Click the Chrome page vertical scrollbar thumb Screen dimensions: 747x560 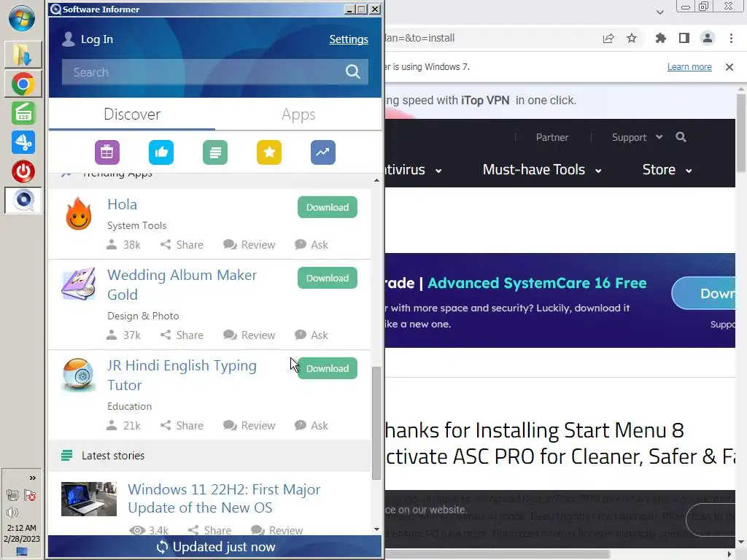click(741, 133)
